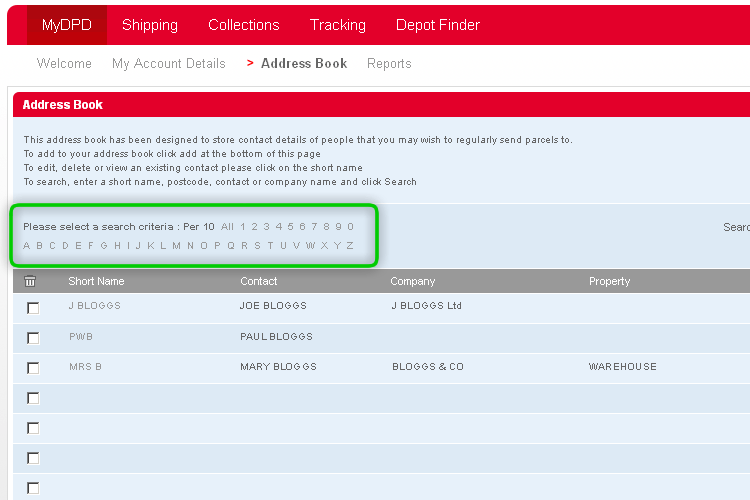Filter contacts by letter B
The image size is (750, 500).
pyautogui.click(x=39, y=246)
